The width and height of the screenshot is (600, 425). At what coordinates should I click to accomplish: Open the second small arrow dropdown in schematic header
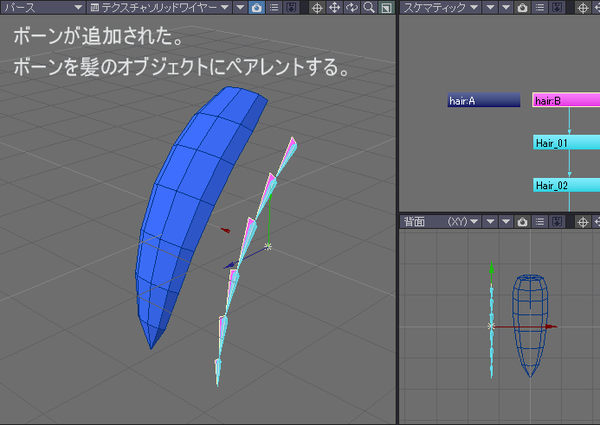506,7
